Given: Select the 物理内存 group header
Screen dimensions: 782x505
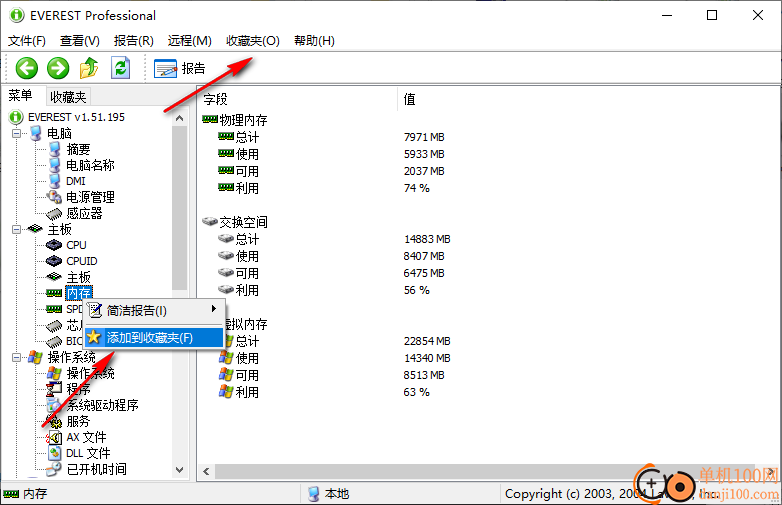Looking at the screenshot, I should click(x=243, y=120).
